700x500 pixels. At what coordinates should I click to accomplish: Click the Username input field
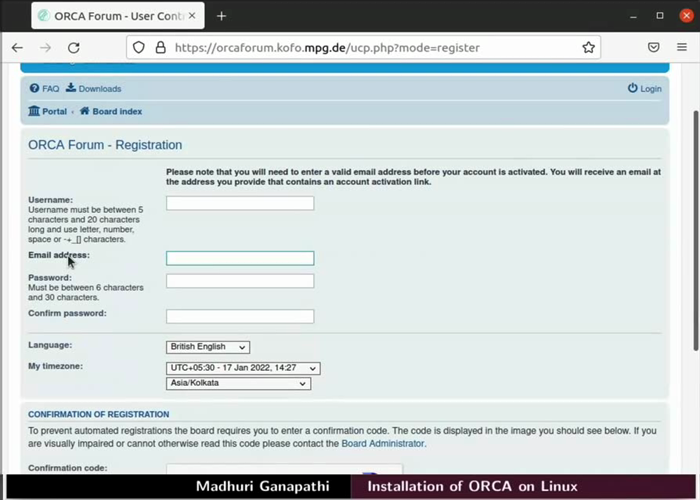coord(240,203)
